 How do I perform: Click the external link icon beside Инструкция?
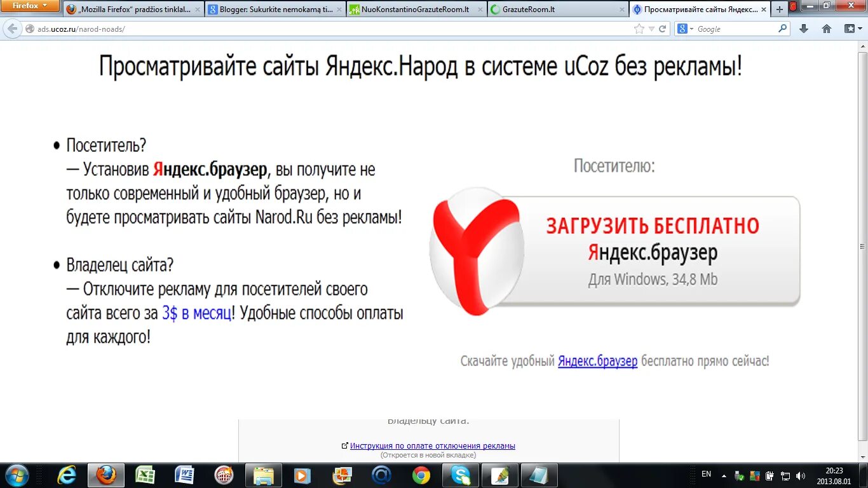344,446
